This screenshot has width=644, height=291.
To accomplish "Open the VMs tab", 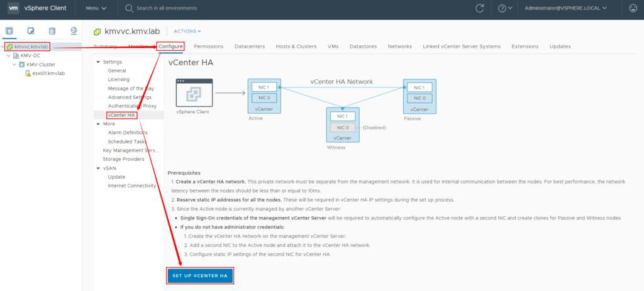I will [x=333, y=47].
